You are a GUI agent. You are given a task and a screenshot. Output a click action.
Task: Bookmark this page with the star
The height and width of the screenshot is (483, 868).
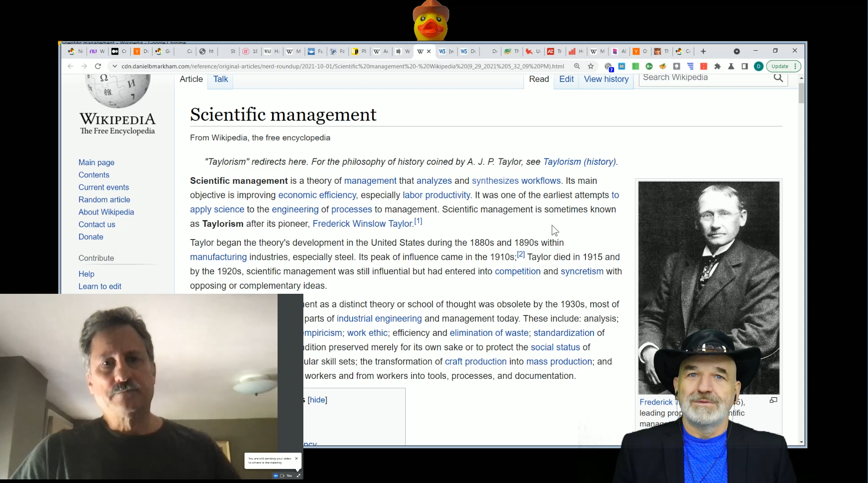pyautogui.click(x=591, y=66)
